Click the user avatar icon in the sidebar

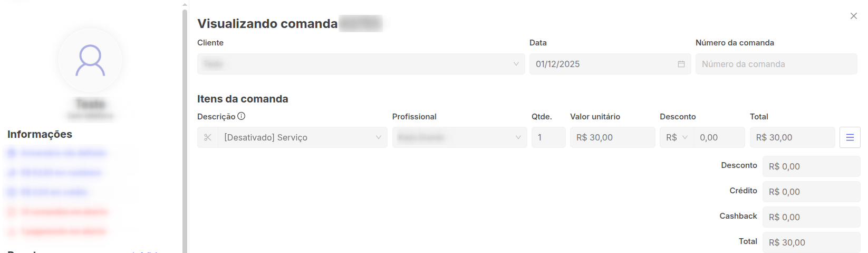90,60
